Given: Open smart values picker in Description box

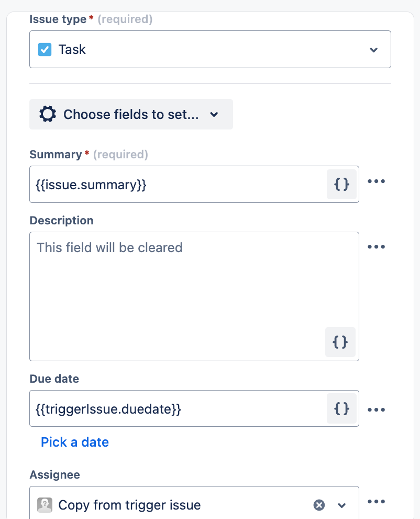Looking at the screenshot, I should tap(340, 342).
